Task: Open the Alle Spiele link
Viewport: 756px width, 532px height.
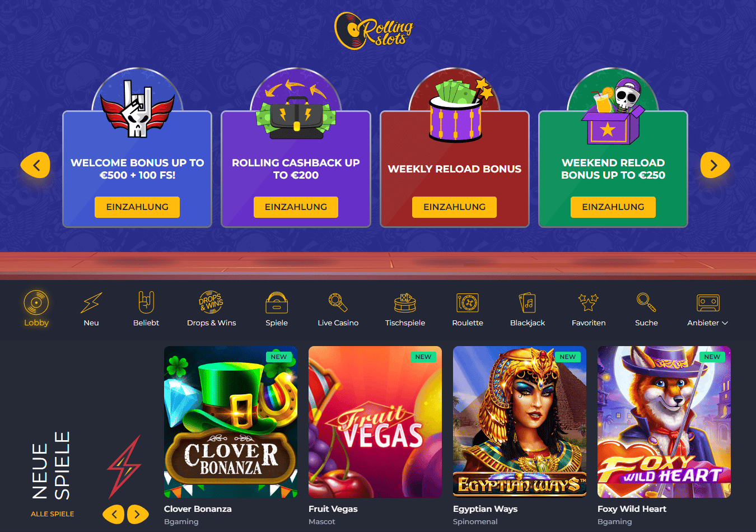Action: click(53, 514)
